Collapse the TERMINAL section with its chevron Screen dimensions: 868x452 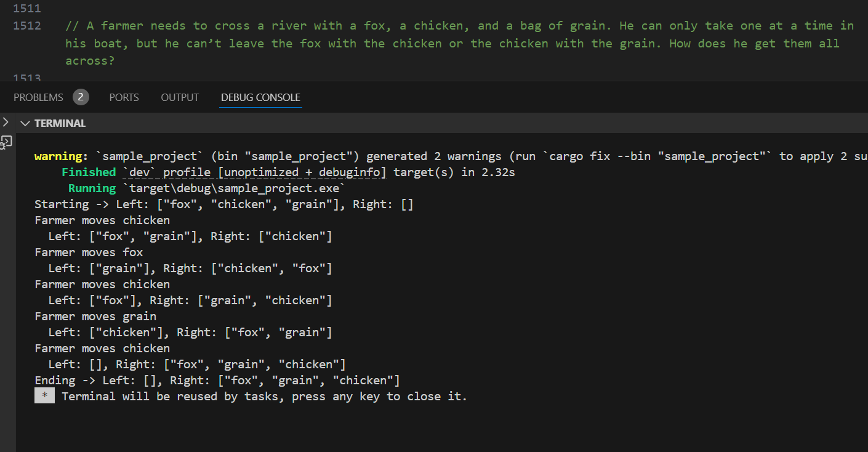(x=25, y=123)
